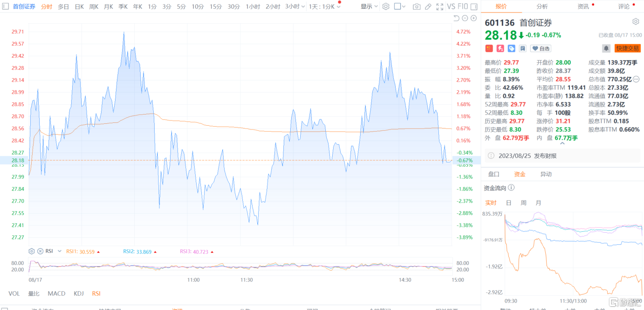Image resolution: width=644 pixels, height=310 pixels.
Task: Toggle KDJ indicator
Action: pos(79,294)
